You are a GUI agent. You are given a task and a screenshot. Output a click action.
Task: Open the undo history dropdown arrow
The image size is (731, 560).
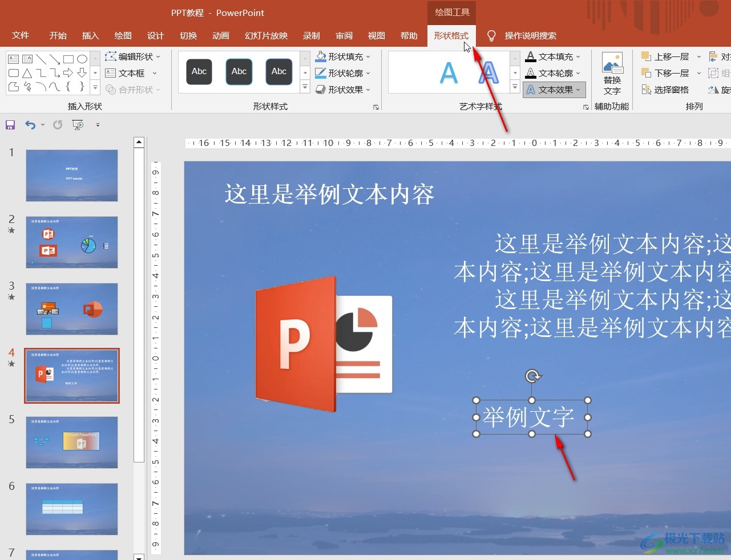(43, 125)
